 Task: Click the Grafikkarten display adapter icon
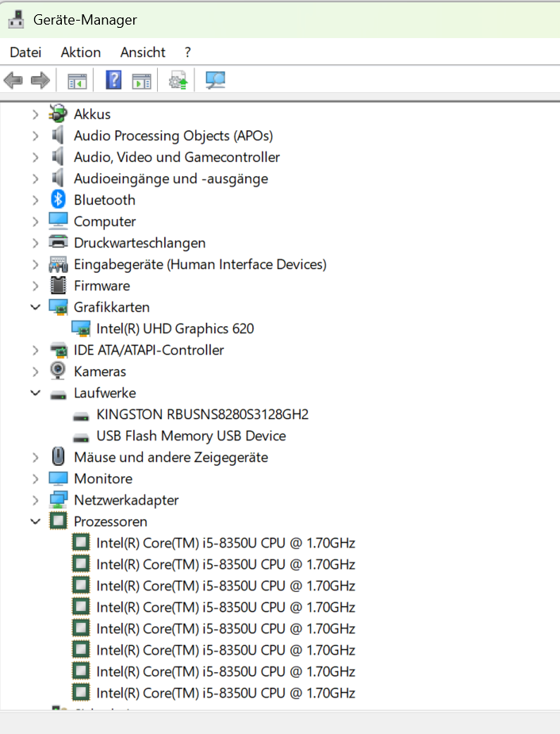58,307
